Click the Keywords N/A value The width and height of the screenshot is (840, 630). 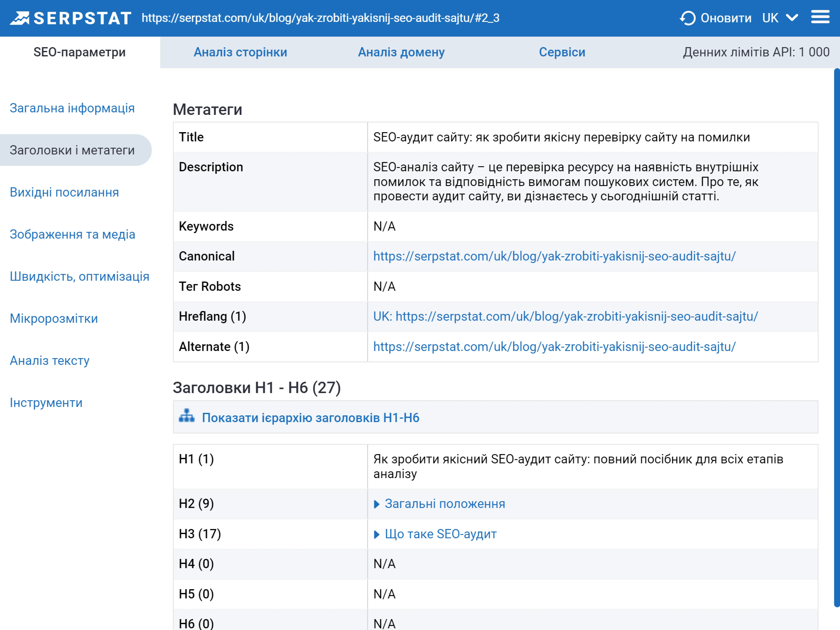[x=384, y=226]
